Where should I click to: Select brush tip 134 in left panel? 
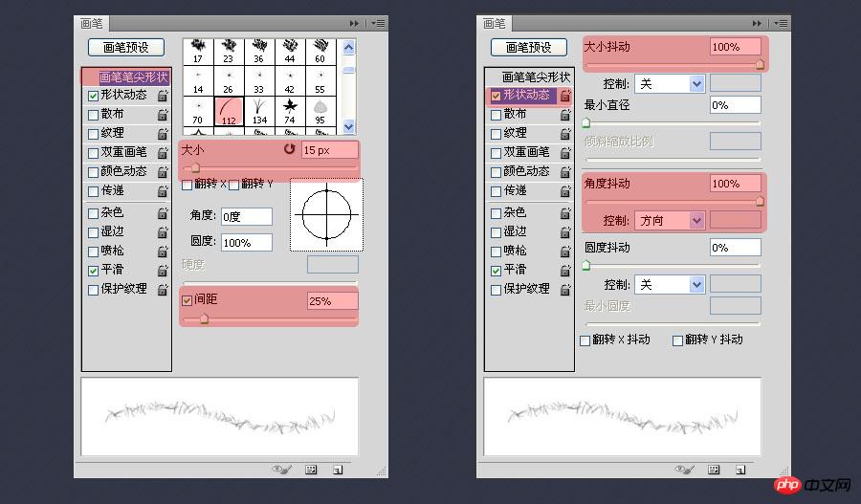pyautogui.click(x=259, y=112)
